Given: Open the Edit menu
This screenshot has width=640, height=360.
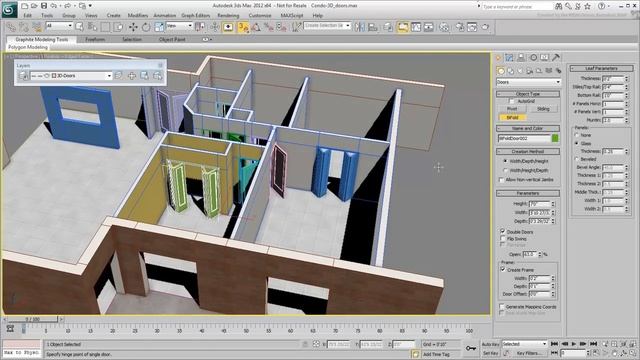Looking at the screenshot, I should (x=28, y=16).
